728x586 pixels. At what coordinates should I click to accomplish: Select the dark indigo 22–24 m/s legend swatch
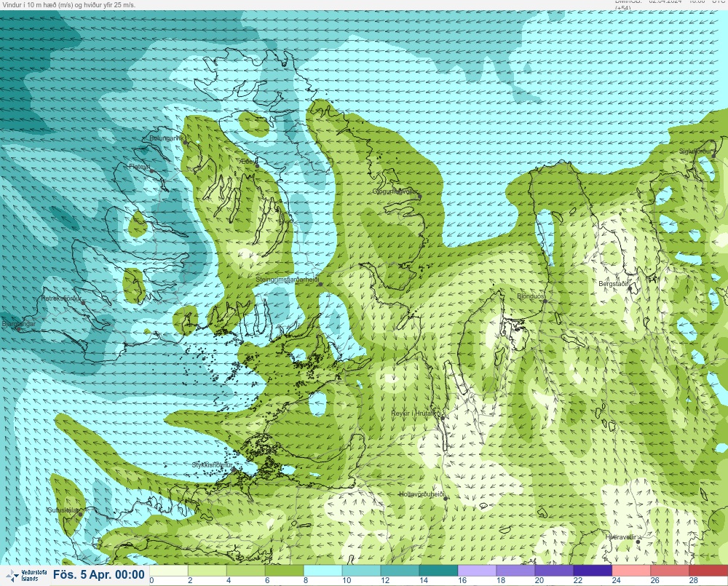coord(593,570)
